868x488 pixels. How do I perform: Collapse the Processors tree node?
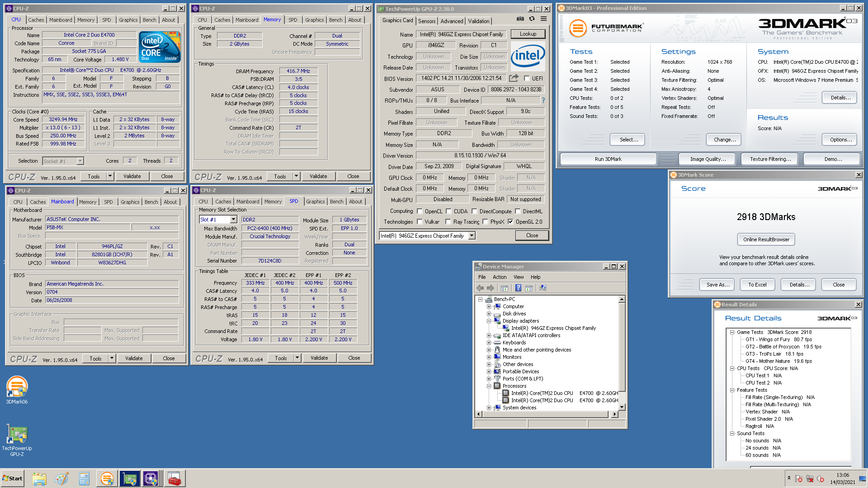[x=489, y=386]
